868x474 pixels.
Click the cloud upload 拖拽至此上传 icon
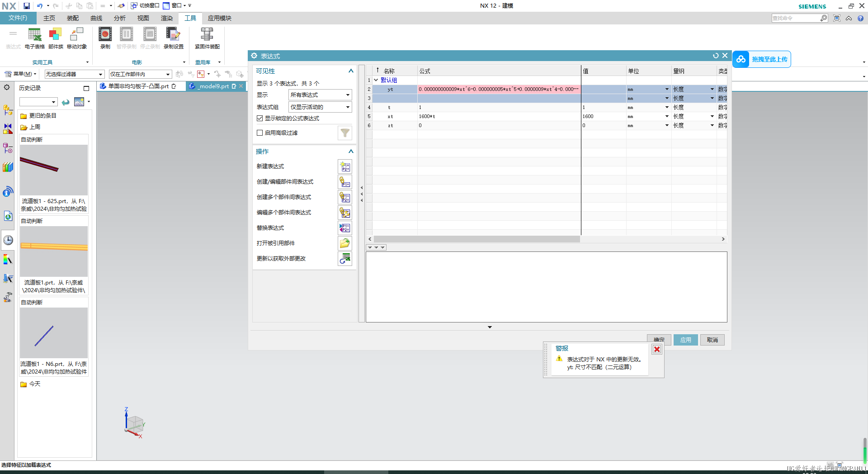[741, 59]
